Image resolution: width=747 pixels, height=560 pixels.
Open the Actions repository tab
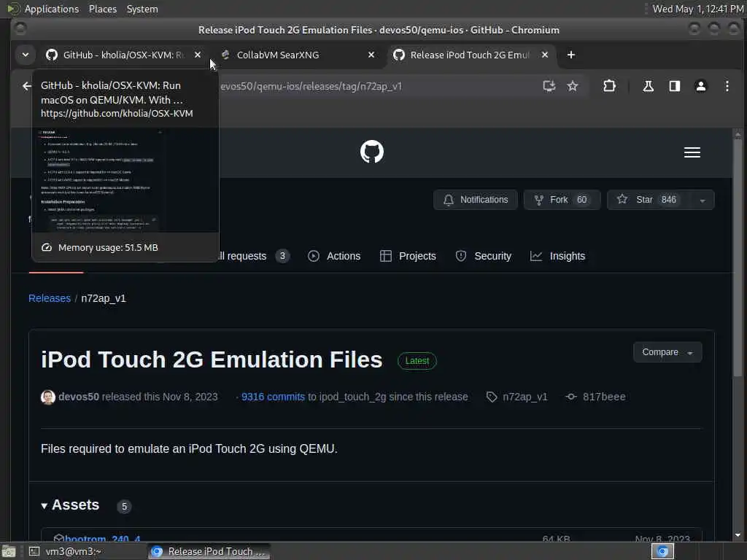pyautogui.click(x=334, y=256)
